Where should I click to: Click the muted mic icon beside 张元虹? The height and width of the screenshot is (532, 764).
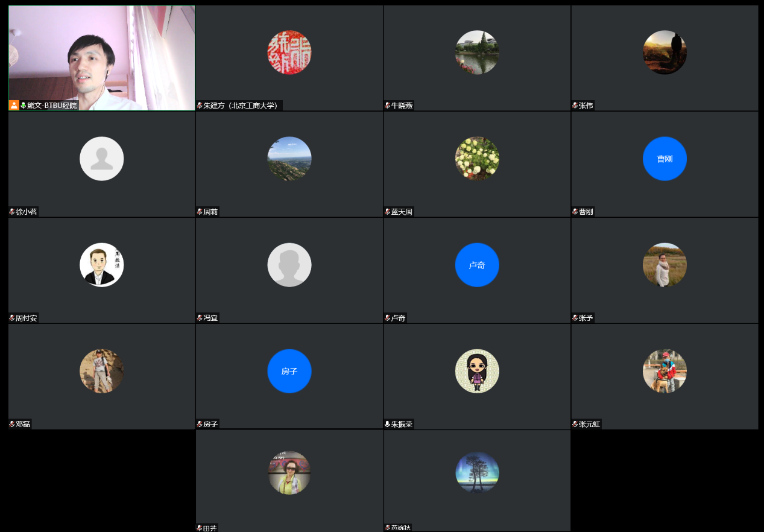click(575, 424)
